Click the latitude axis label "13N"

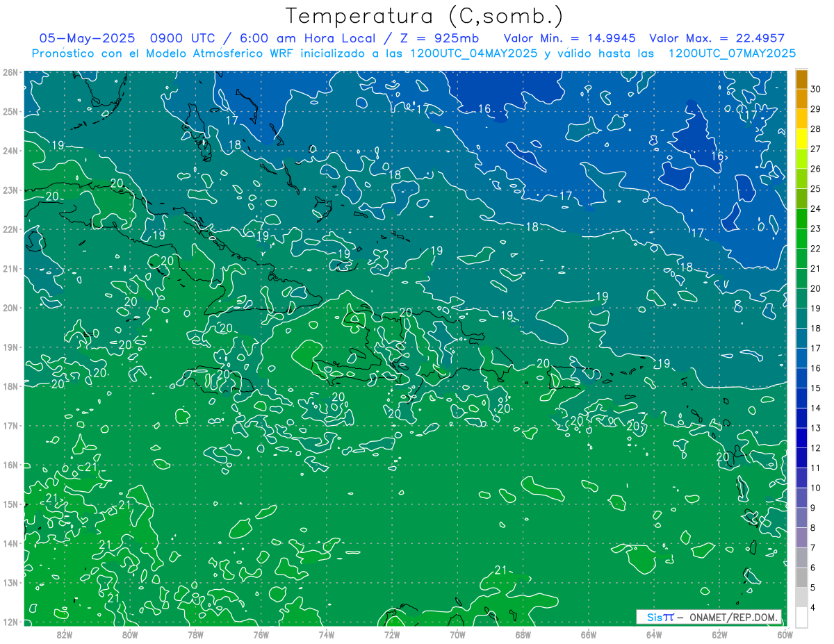10,582
